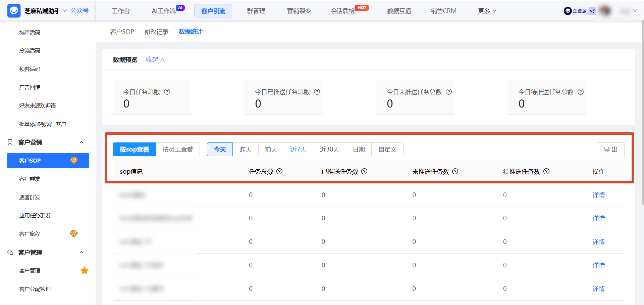Click the AI badge on AI工作流
This screenshot has height=305, width=644.
tap(180, 8)
